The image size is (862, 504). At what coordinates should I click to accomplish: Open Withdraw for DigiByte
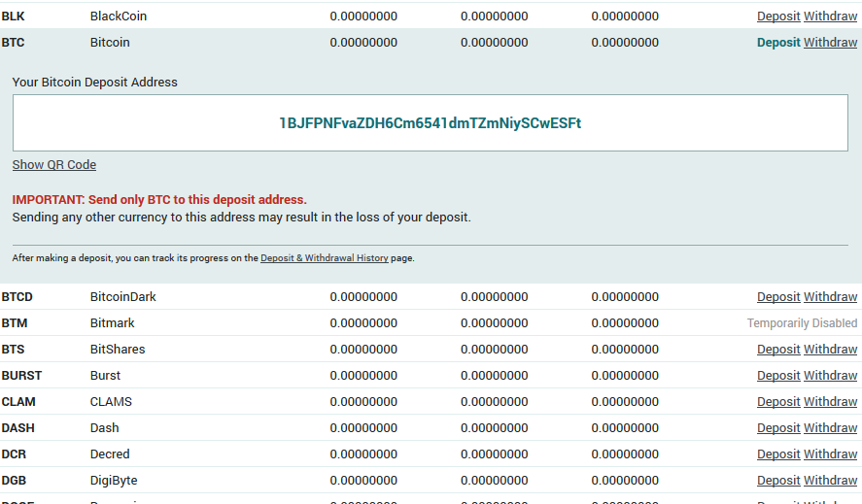[830, 481]
